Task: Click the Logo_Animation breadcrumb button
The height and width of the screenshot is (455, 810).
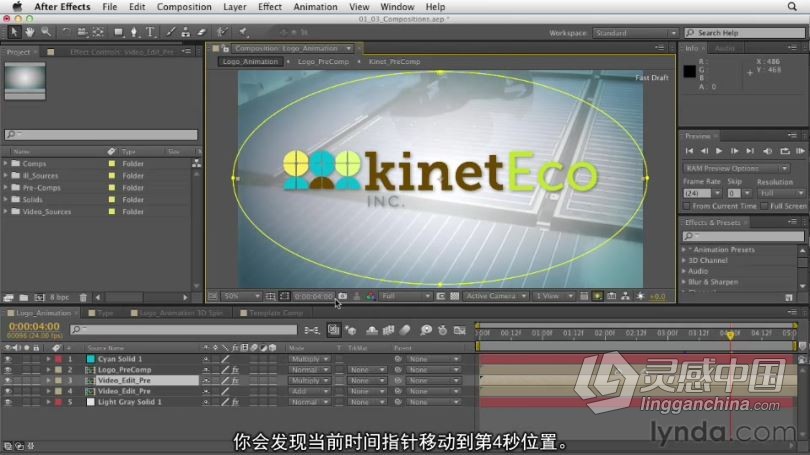Action: [x=250, y=61]
